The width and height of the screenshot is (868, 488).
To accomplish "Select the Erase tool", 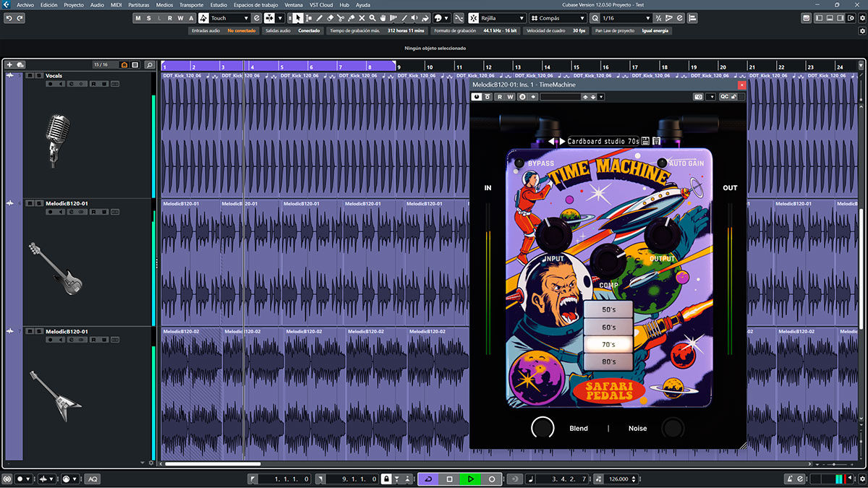I will [x=330, y=18].
